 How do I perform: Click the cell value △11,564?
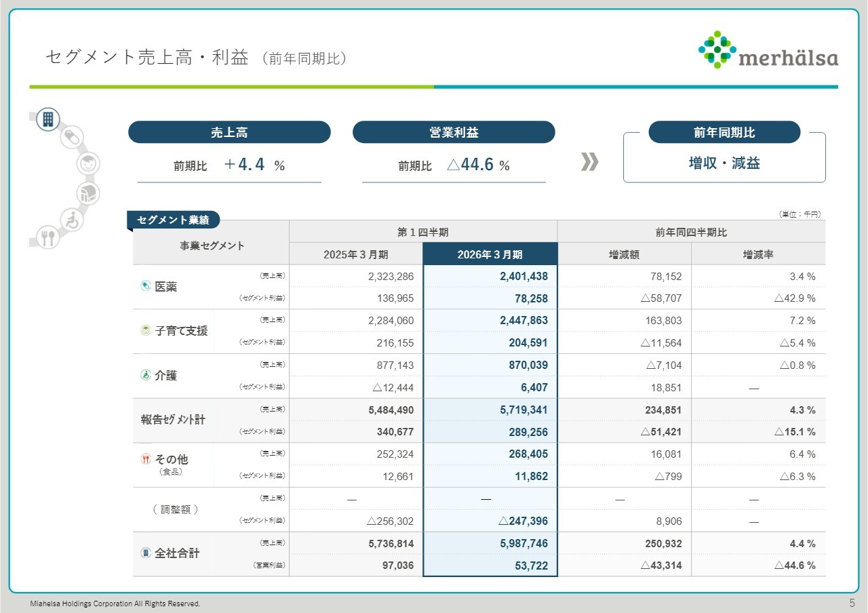(x=660, y=343)
